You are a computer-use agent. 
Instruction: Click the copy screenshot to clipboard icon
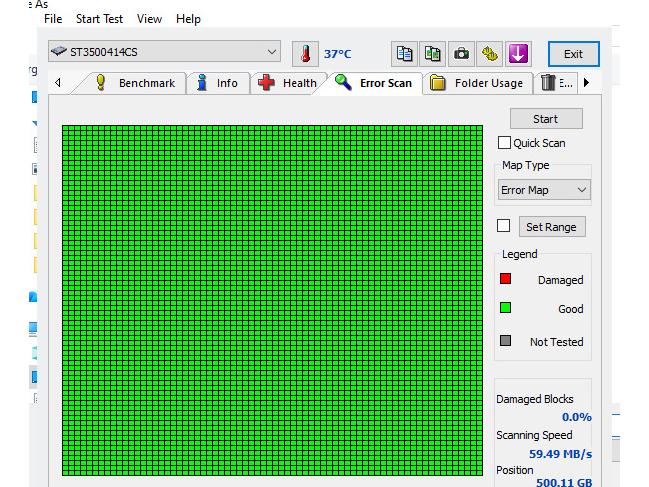(432, 54)
